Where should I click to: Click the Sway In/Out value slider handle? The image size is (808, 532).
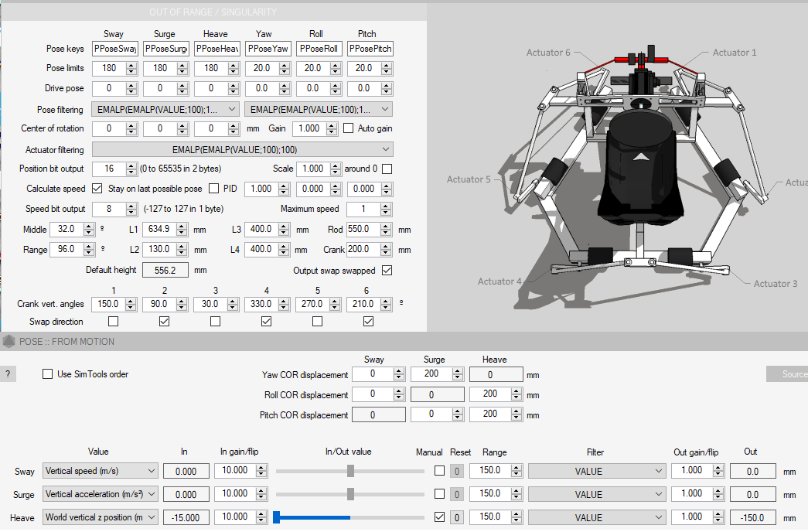pos(350,471)
